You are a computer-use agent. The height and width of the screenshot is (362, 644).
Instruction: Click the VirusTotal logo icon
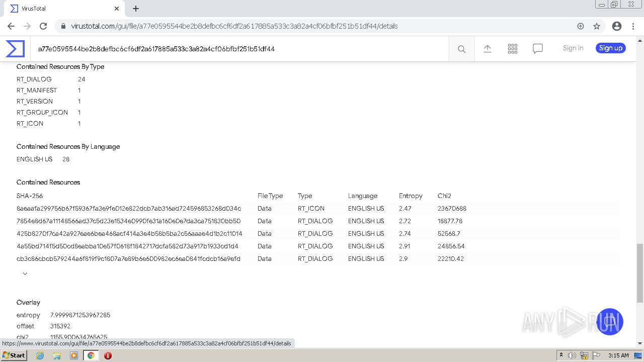(15, 49)
